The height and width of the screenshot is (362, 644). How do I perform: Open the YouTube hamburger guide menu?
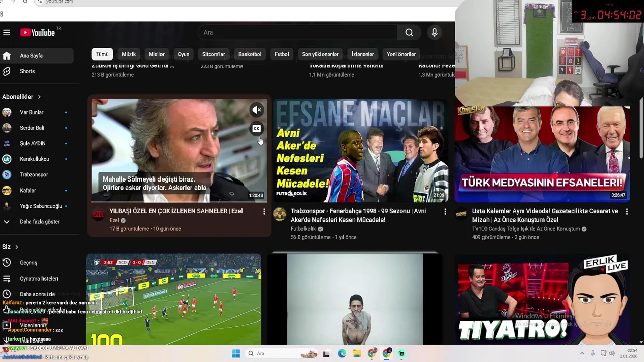tap(7, 33)
